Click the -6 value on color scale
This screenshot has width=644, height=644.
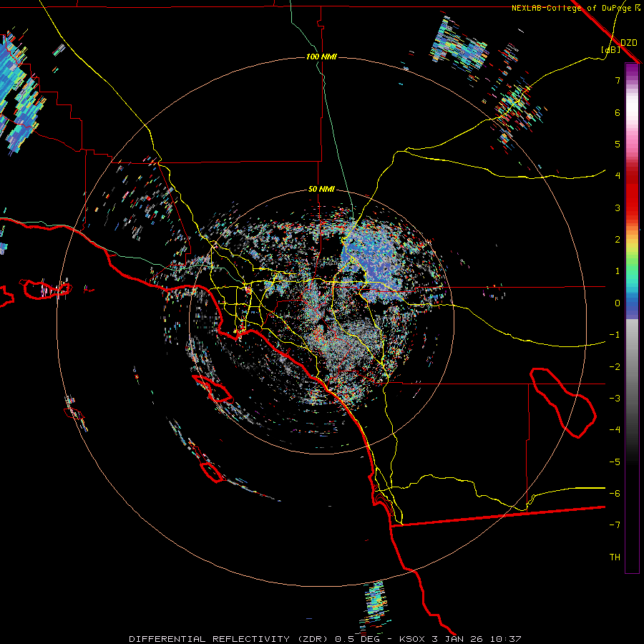point(615,494)
